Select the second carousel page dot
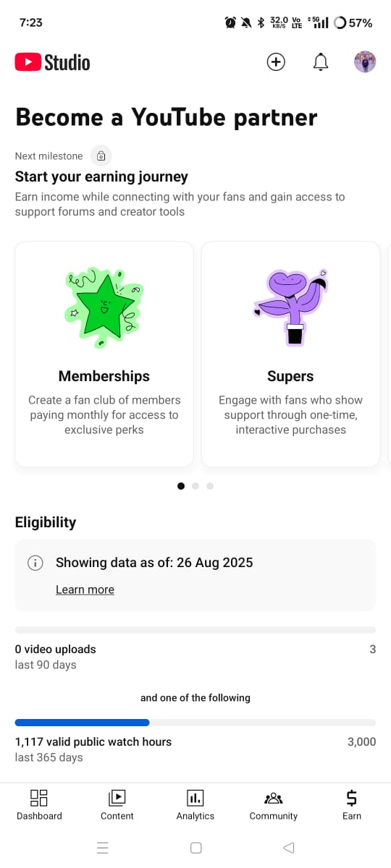 [195, 486]
